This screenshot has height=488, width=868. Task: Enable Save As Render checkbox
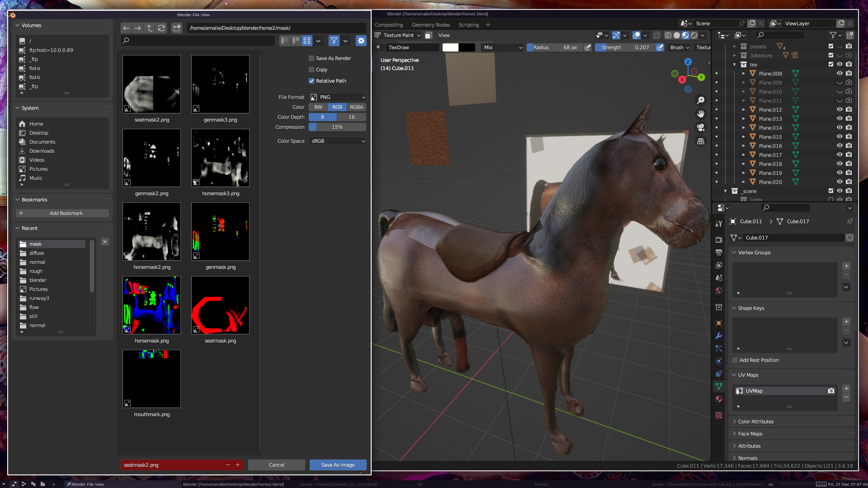pos(311,58)
